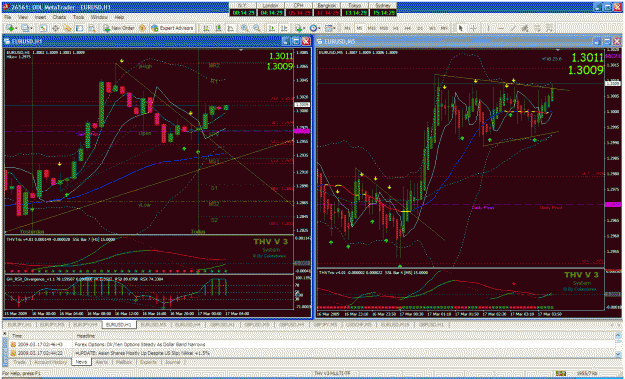The width and height of the screenshot is (625, 379).
Task: Zoom out on the chart
Action: [x=256, y=28]
